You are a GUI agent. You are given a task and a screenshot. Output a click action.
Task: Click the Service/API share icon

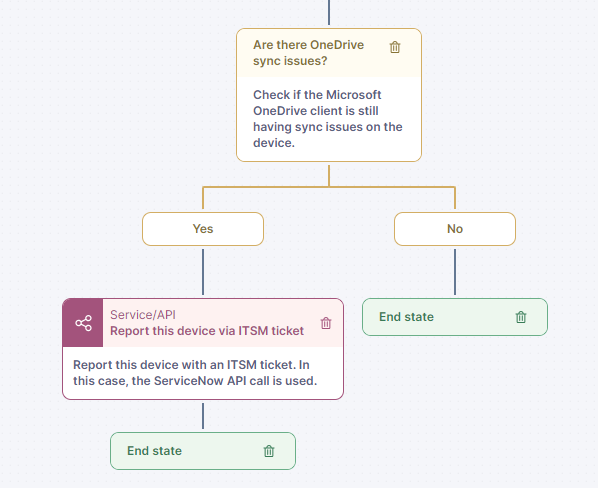coord(83,323)
